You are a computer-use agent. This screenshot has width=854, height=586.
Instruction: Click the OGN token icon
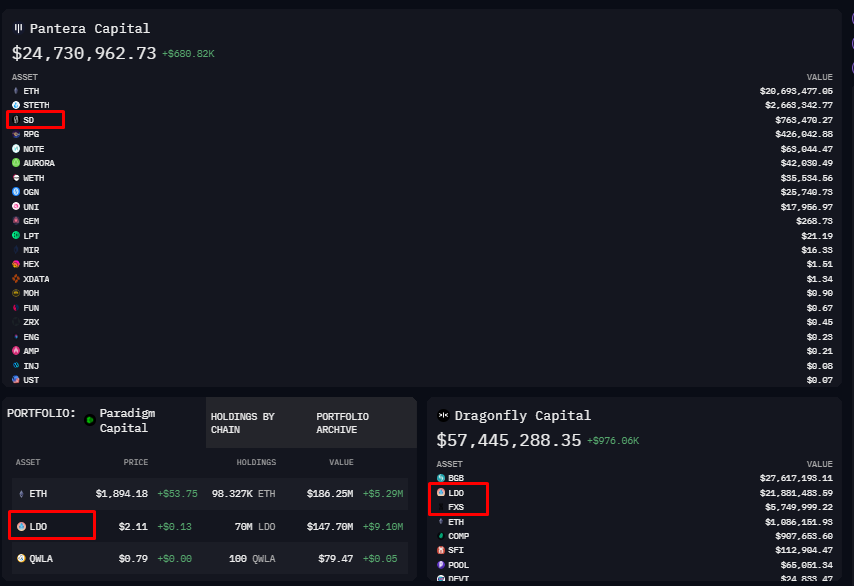[16, 192]
